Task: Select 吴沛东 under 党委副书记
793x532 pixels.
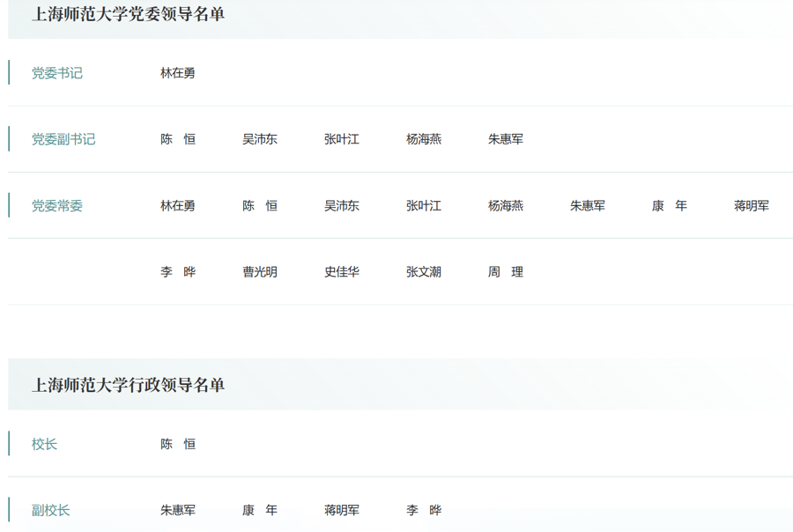Action: click(x=259, y=139)
